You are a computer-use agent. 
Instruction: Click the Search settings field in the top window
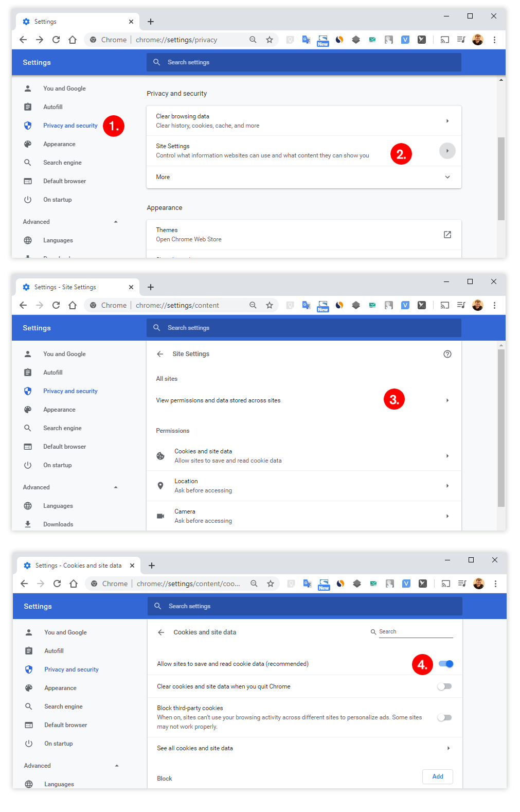pyautogui.click(x=304, y=62)
